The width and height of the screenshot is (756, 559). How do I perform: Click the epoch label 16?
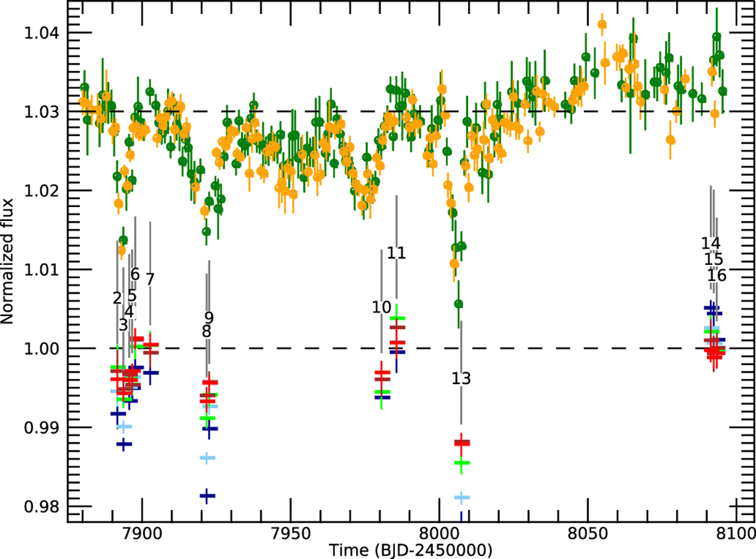click(716, 275)
